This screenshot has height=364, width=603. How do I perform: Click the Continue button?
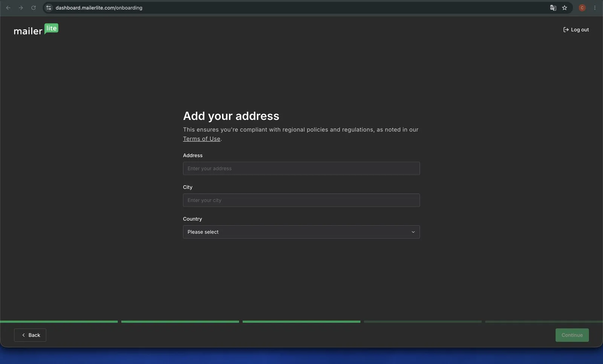point(572,335)
